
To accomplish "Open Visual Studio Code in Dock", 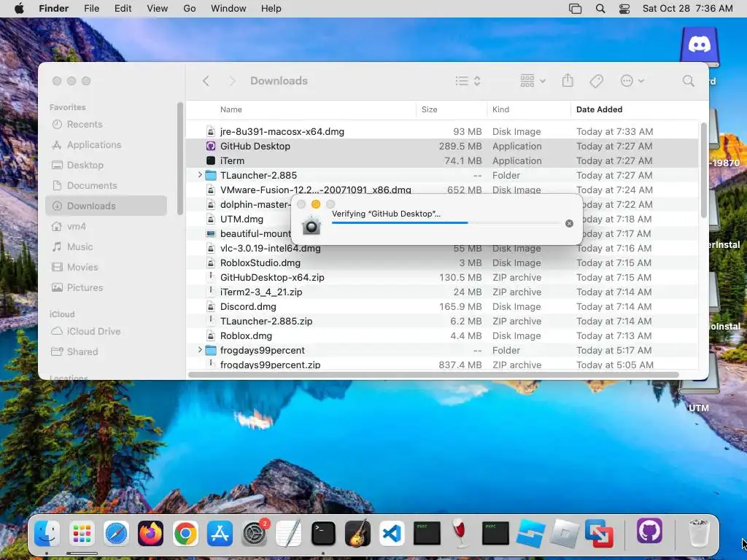I will click(x=392, y=533).
